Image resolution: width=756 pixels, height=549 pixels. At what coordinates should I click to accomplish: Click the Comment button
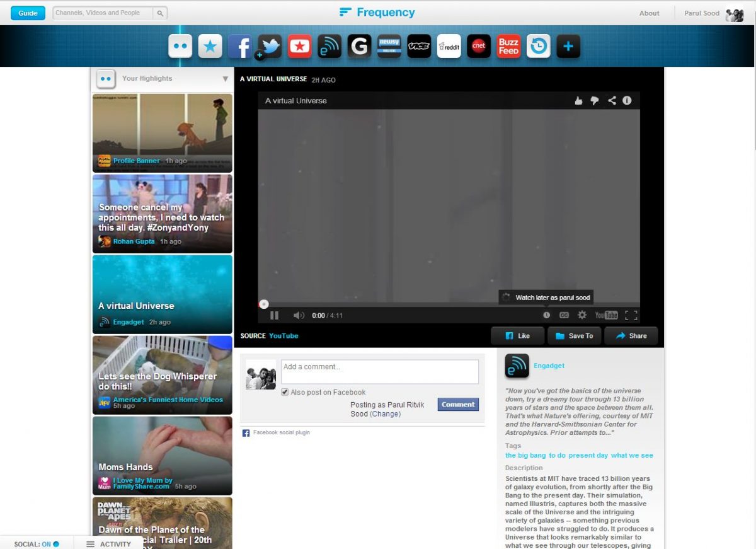tap(458, 405)
